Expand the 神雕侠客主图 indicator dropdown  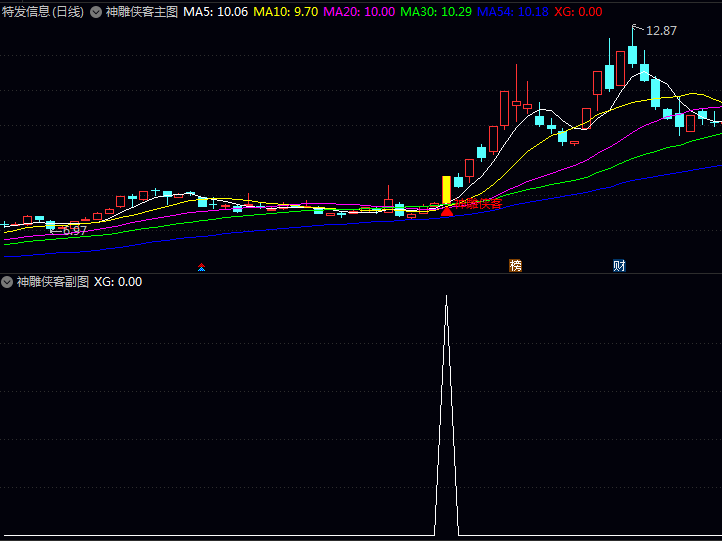click(96, 12)
